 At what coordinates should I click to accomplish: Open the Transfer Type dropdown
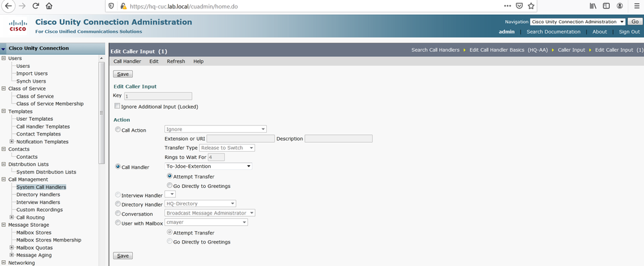227,148
